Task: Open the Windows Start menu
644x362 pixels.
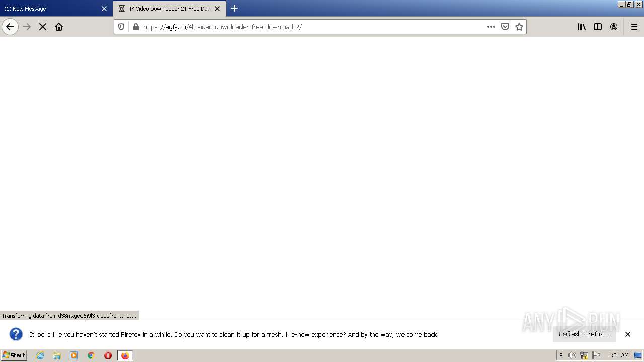Action: [x=14, y=355]
